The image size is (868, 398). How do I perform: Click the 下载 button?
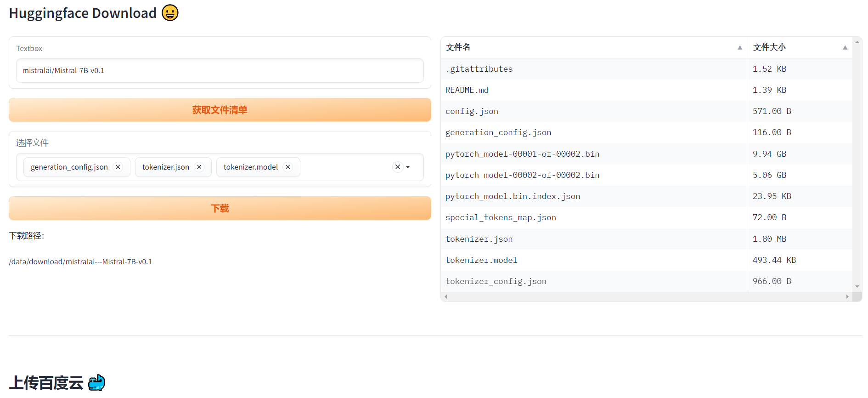click(x=220, y=208)
